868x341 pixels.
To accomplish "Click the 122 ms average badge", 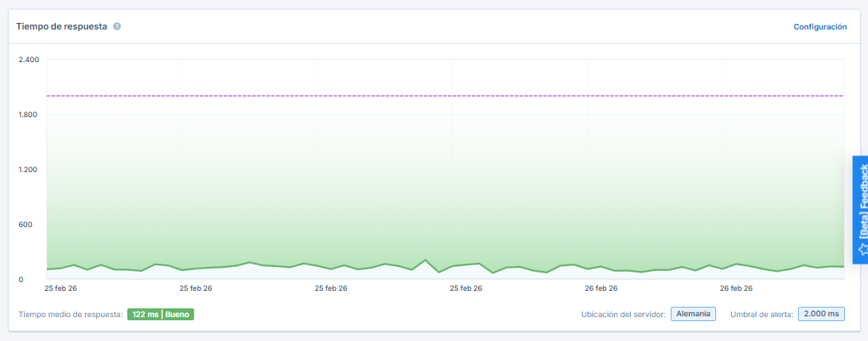I will click(x=146, y=314).
